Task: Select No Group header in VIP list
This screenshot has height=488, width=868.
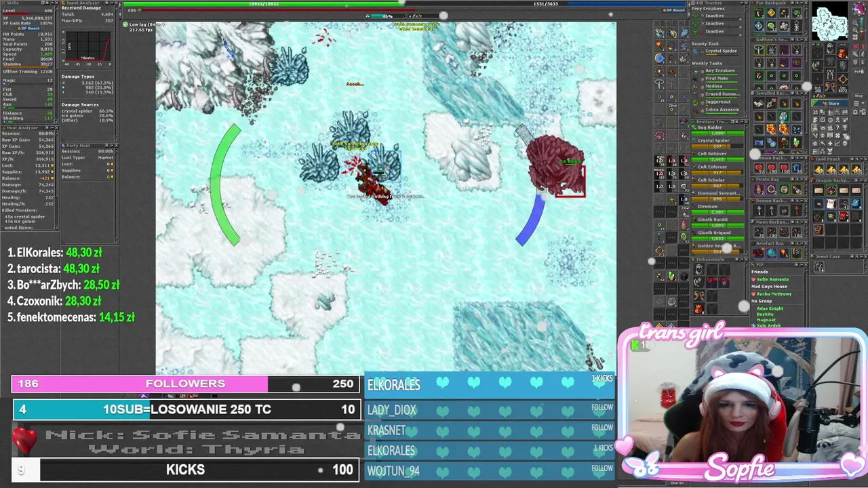Action: pyautogui.click(x=762, y=301)
